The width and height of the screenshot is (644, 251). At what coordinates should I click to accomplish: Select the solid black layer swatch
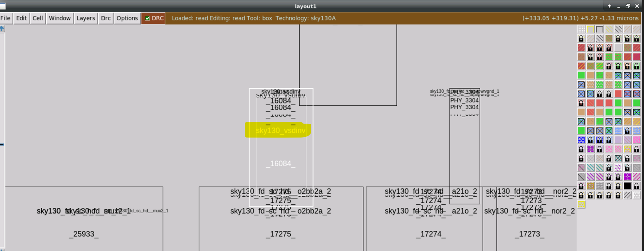(627, 186)
